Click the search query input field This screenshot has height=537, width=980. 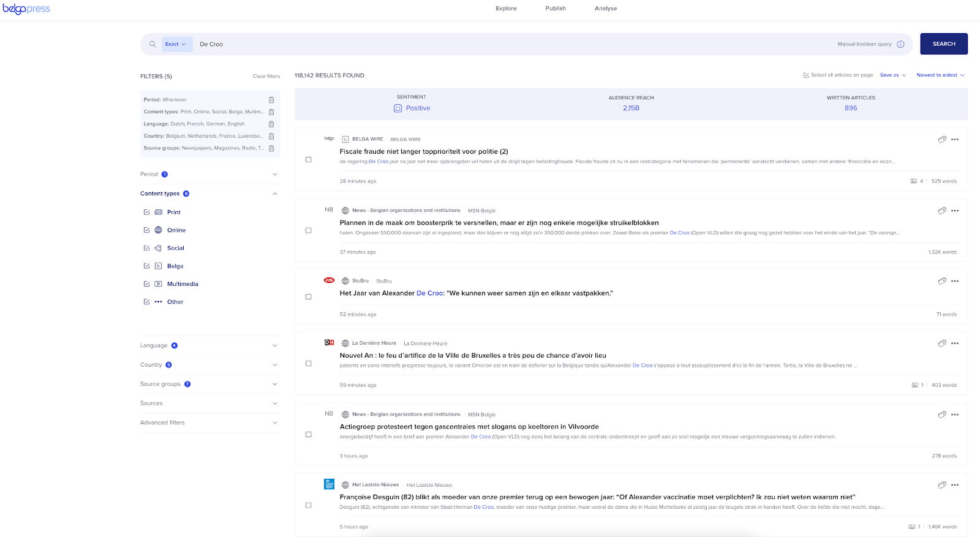(x=514, y=44)
